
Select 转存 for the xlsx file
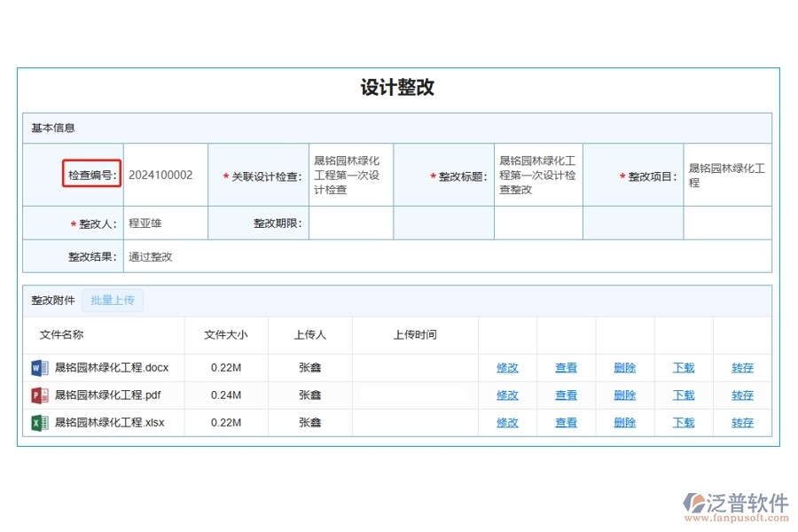(742, 423)
